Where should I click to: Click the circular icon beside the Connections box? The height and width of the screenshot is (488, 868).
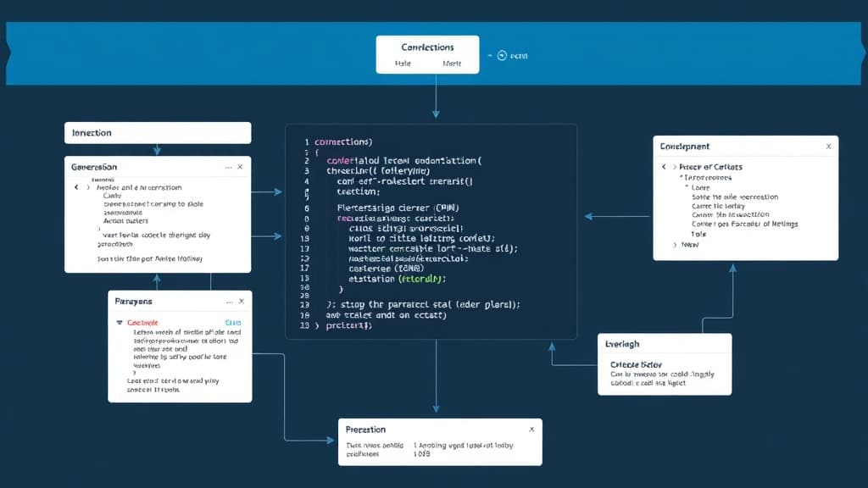click(x=501, y=55)
